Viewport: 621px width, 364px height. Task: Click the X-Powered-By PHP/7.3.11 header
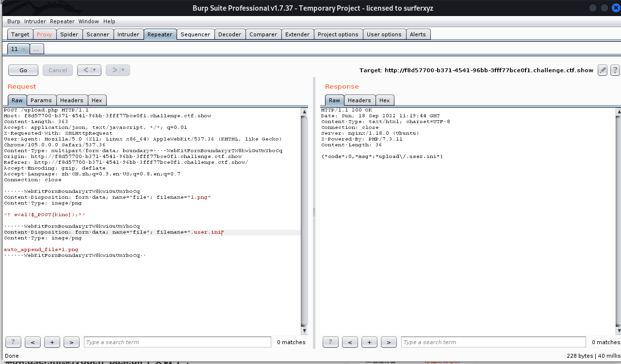361,139
